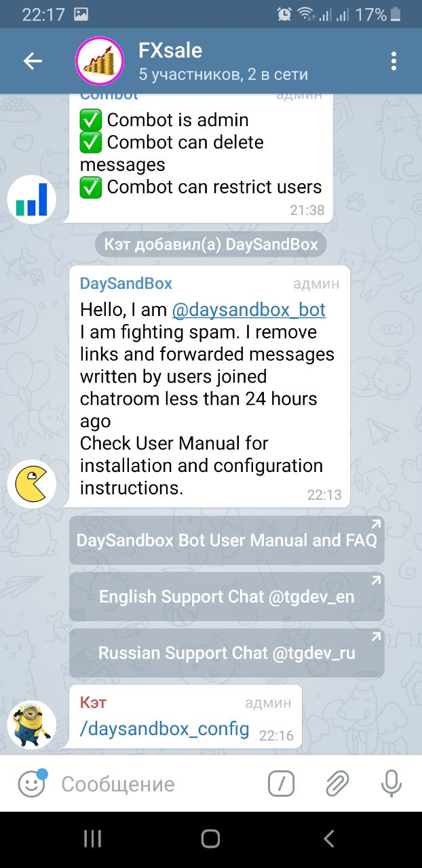Open the emoji picker smiley icon
The width and height of the screenshot is (422, 868).
tap(32, 784)
